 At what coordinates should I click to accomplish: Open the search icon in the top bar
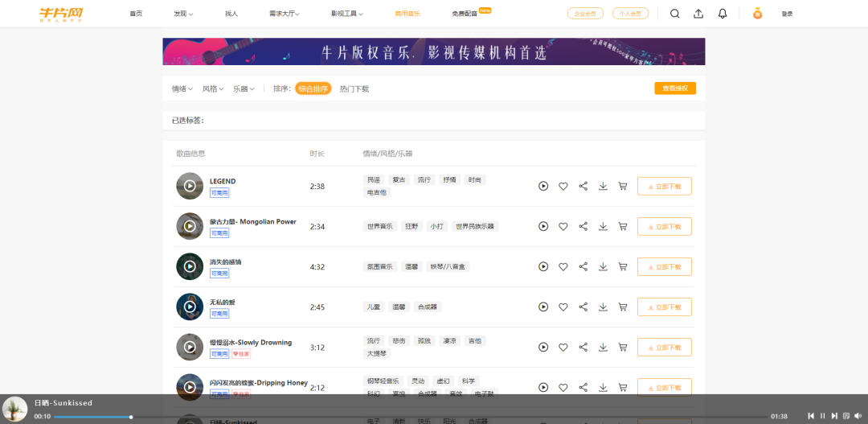674,14
